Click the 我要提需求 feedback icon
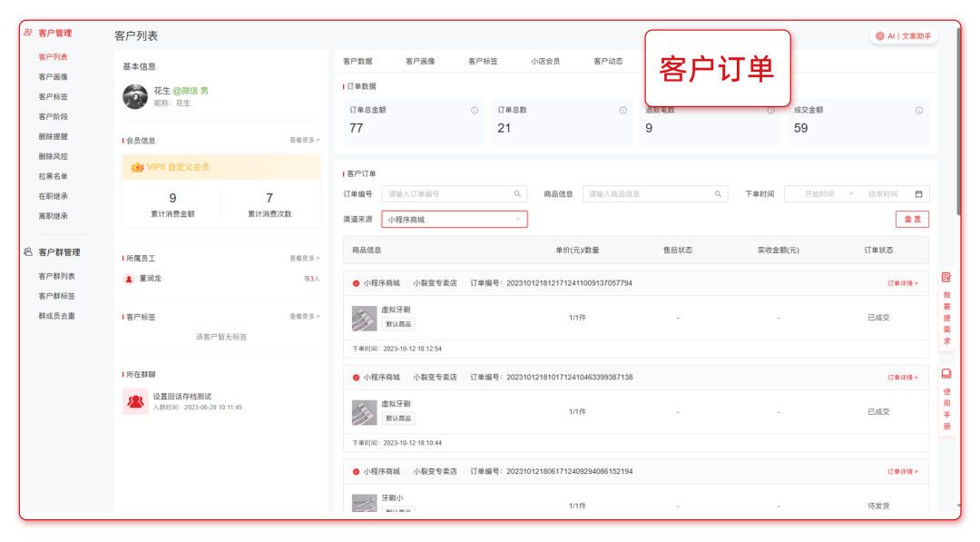Image resolution: width=980 pixels, height=542 pixels. (946, 278)
